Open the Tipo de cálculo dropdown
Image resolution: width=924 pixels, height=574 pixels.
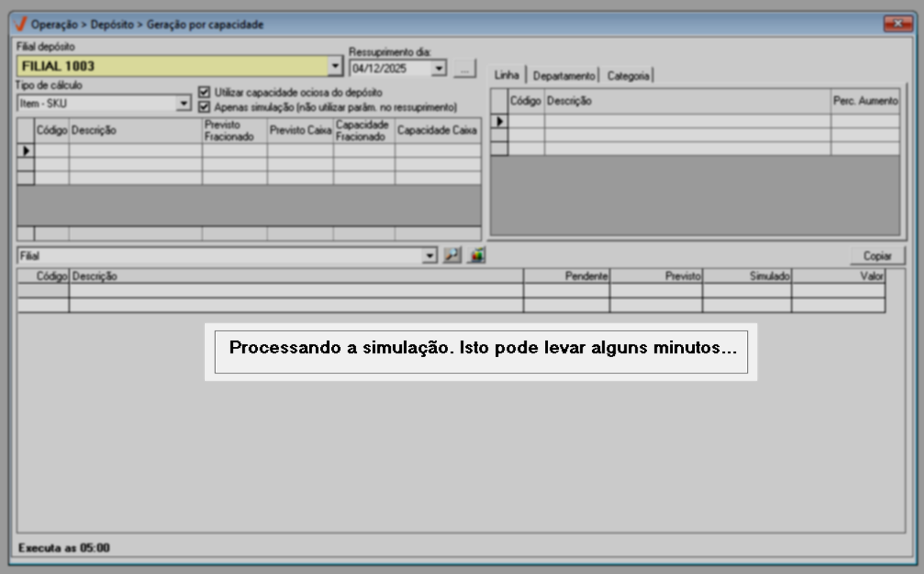(x=184, y=104)
